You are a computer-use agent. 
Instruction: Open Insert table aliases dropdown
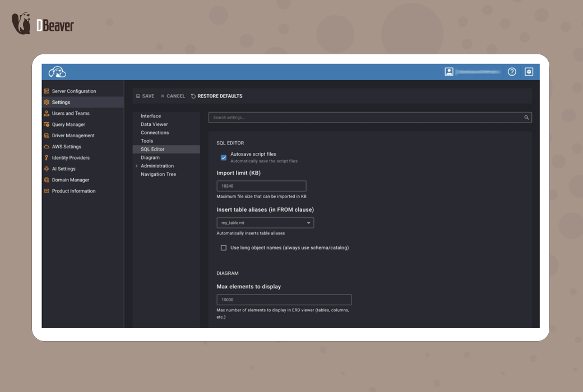pyautogui.click(x=265, y=223)
